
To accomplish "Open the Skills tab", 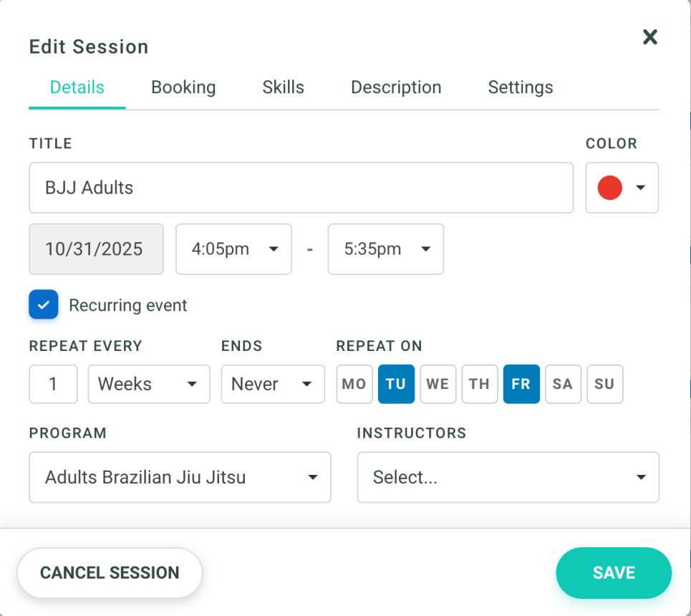I will [283, 87].
